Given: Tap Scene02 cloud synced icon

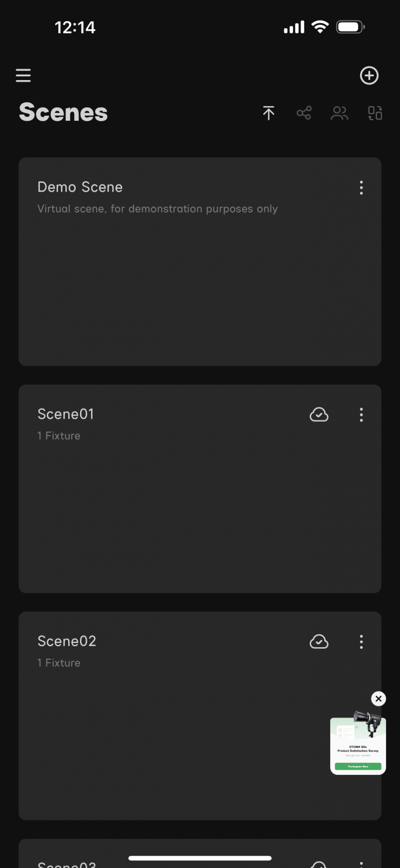Looking at the screenshot, I should (319, 642).
